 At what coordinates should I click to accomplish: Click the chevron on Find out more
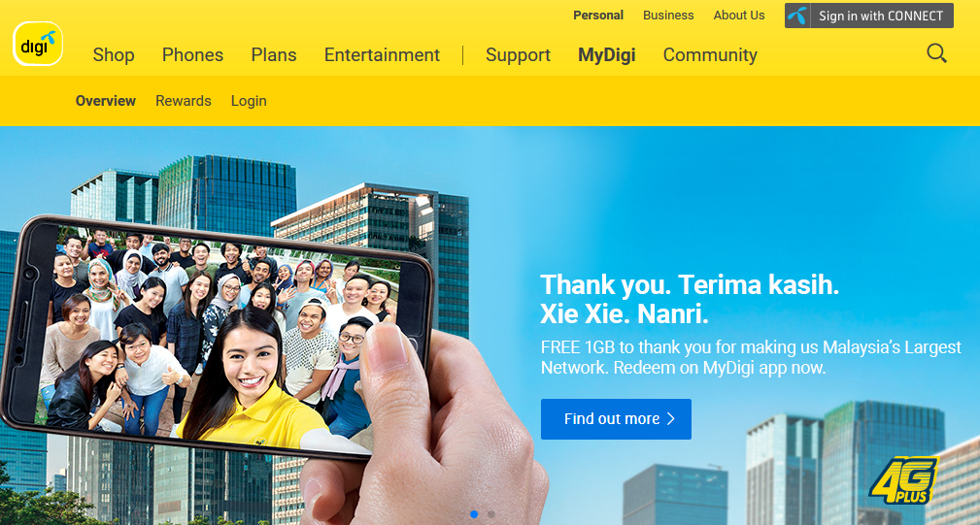pos(670,419)
